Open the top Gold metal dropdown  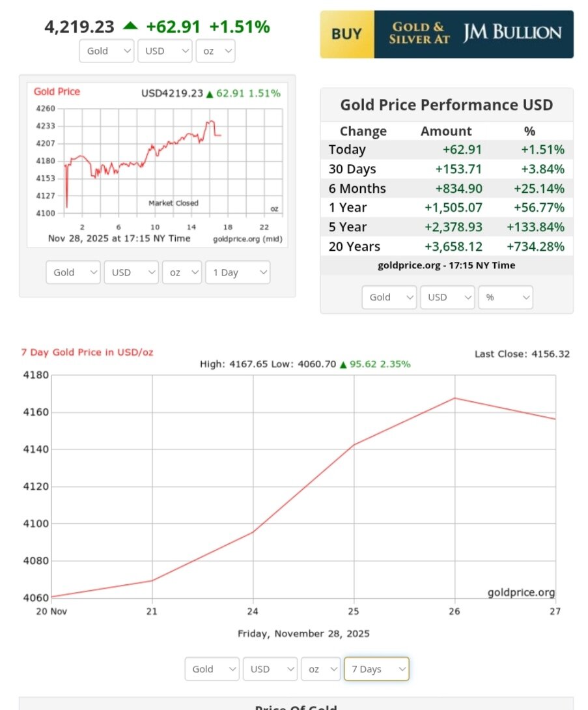pos(107,51)
